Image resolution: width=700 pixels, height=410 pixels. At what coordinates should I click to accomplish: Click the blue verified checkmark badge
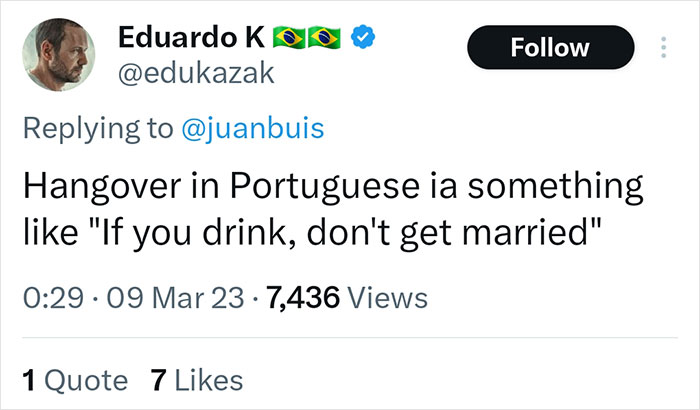click(x=366, y=38)
